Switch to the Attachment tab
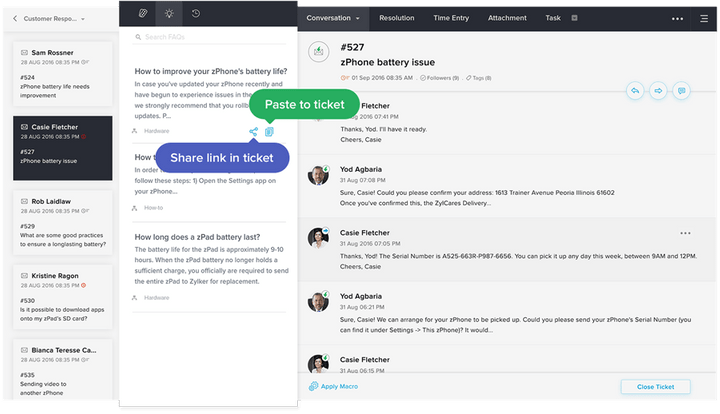 [507, 18]
